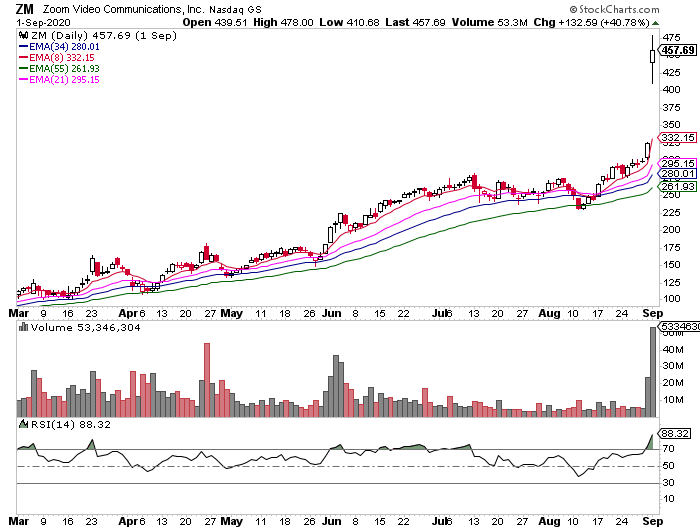
Task: Click the Zoom Video Communications, Inc. company name
Action: 123,9
